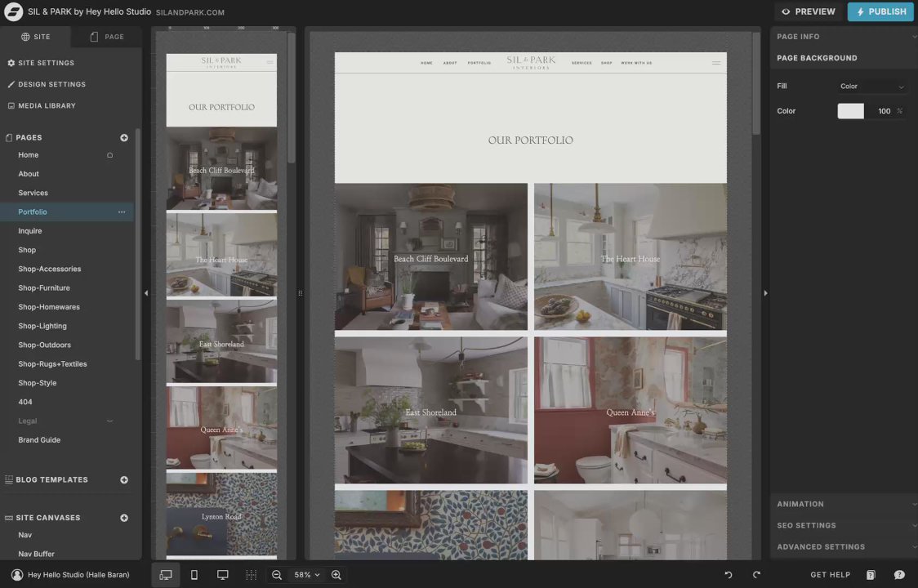
Task: Zoom out the canvas
Action: [x=277, y=575]
